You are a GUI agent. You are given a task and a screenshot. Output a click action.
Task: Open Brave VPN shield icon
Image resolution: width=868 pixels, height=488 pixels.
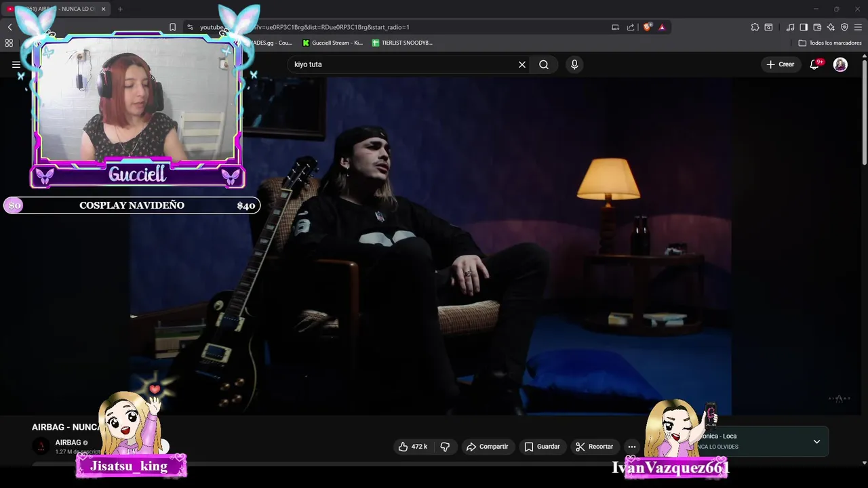coord(844,27)
